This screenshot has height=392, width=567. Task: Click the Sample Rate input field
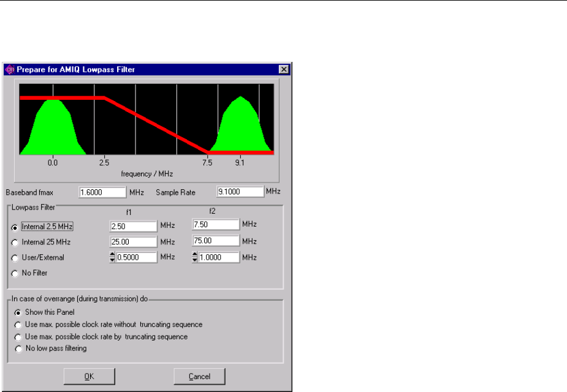point(240,192)
